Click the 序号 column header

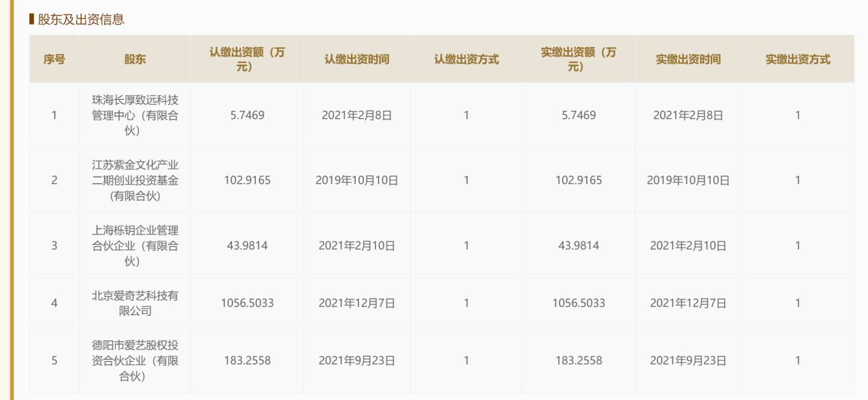tap(54, 59)
